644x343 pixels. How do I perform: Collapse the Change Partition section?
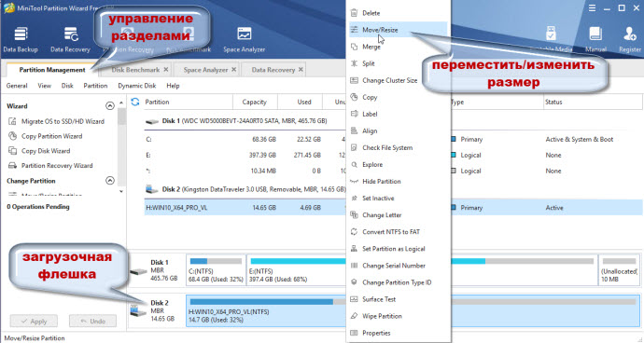[x=110, y=181]
